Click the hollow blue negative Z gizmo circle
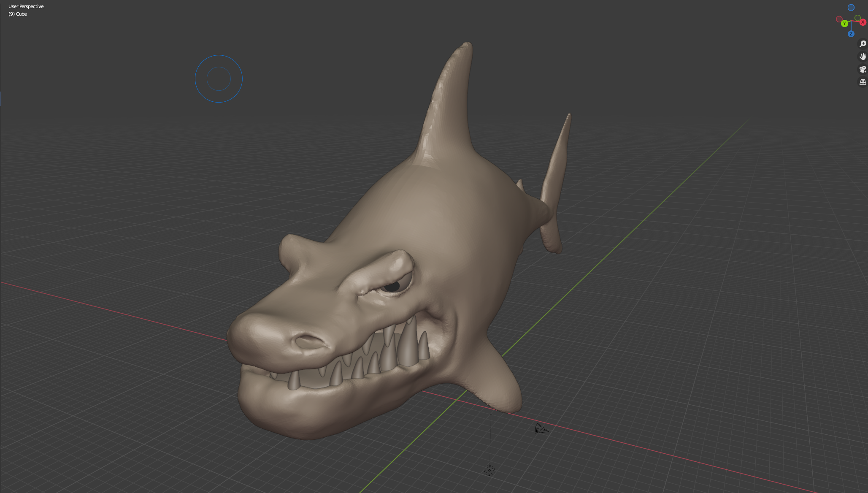The height and width of the screenshot is (493, 868). (851, 8)
